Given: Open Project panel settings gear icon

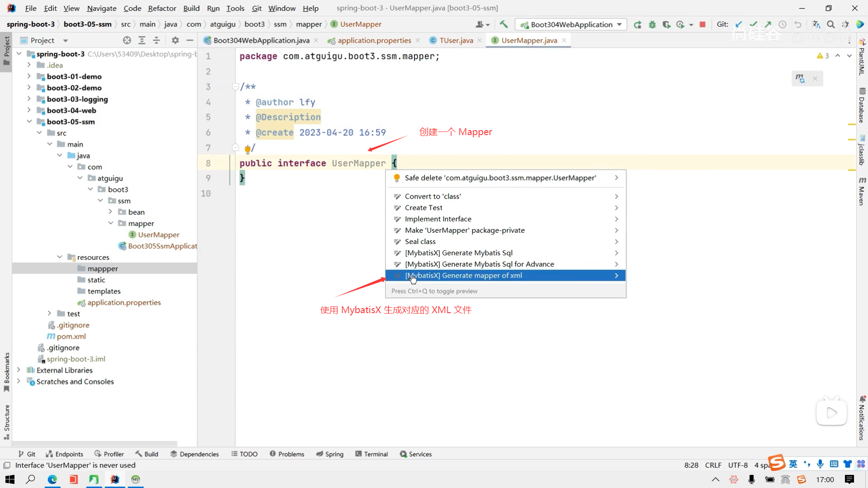Looking at the screenshot, I should [x=175, y=40].
